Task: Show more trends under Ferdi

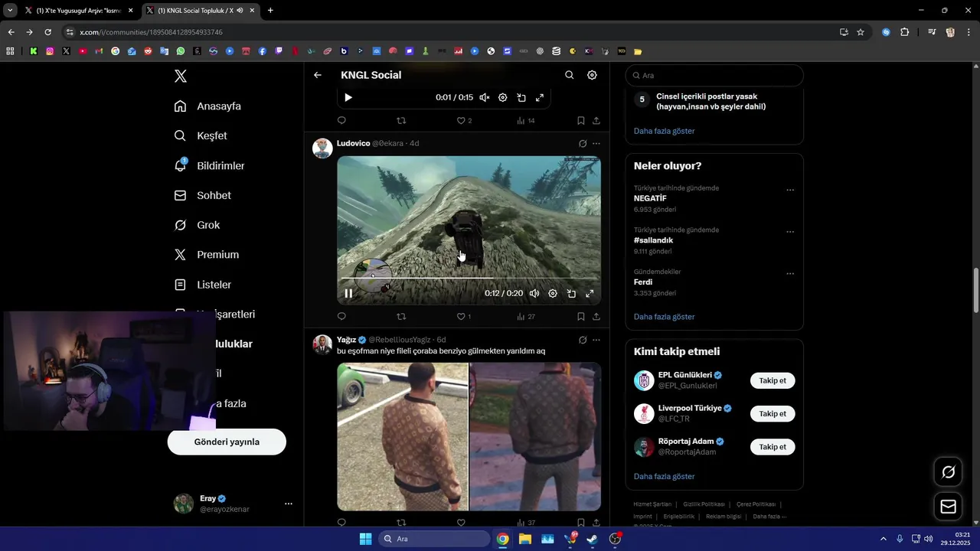Action: pos(664,317)
